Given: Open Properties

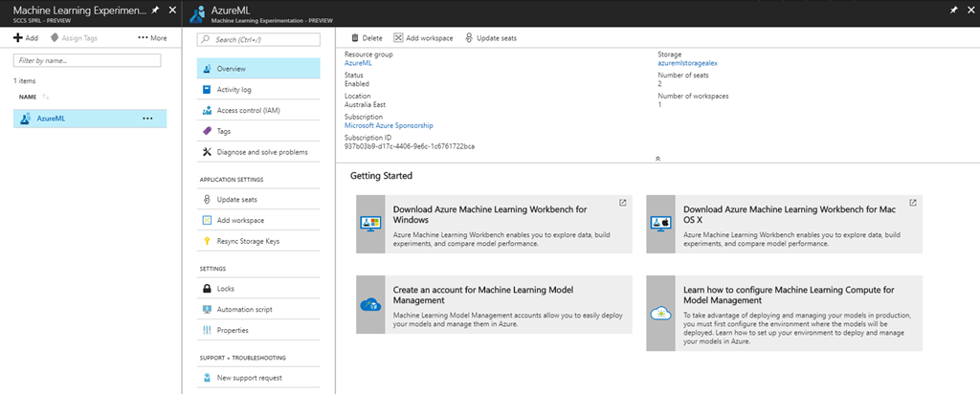Looking at the screenshot, I should (x=258, y=330).
